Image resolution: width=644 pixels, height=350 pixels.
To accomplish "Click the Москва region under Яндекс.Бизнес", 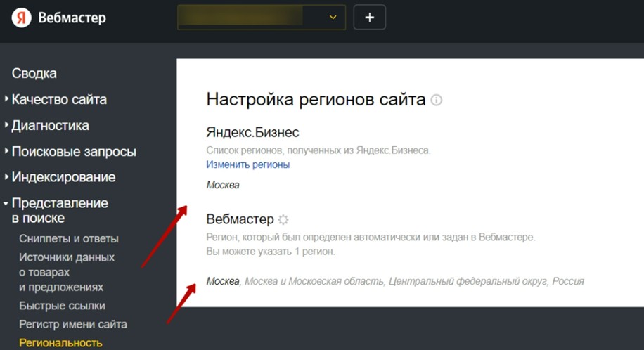I will pos(223,186).
